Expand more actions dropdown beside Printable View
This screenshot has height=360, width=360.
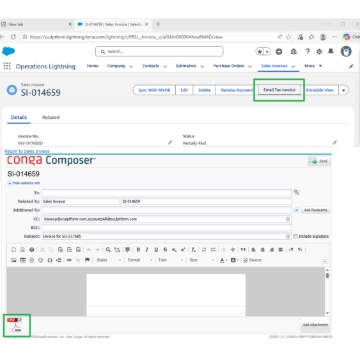tap(344, 90)
